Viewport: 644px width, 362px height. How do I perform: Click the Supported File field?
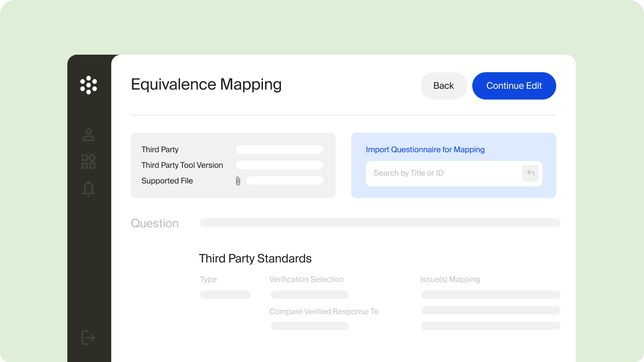tap(285, 181)
